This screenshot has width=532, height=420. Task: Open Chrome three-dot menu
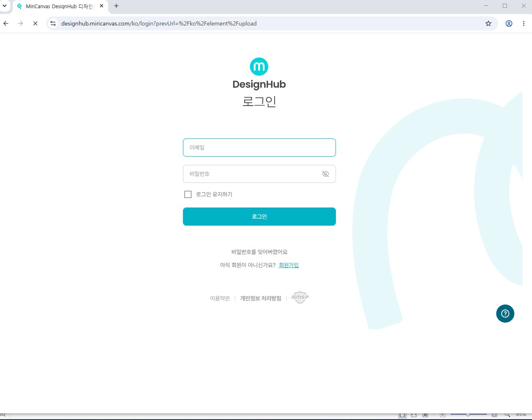(524, 23)
